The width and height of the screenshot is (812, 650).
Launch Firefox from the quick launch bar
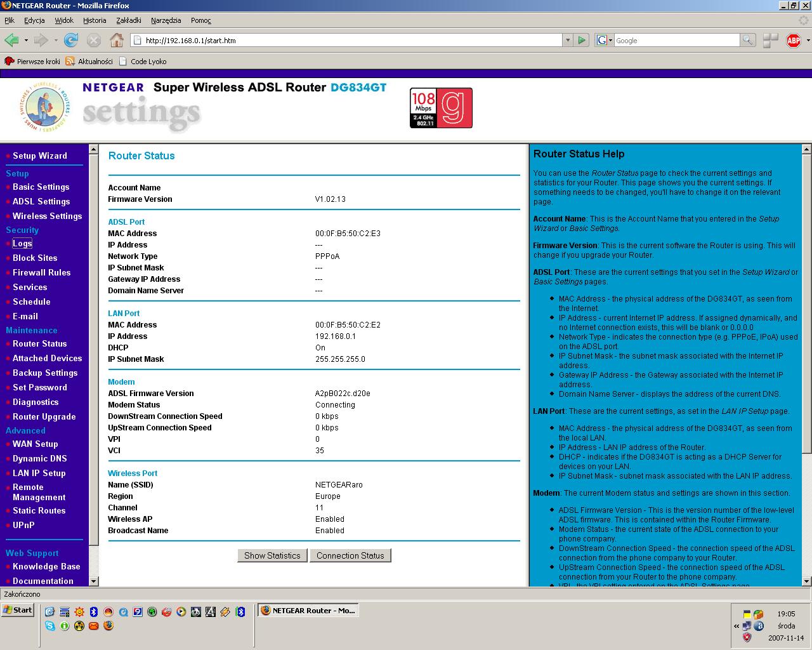[x=108, y=626]
